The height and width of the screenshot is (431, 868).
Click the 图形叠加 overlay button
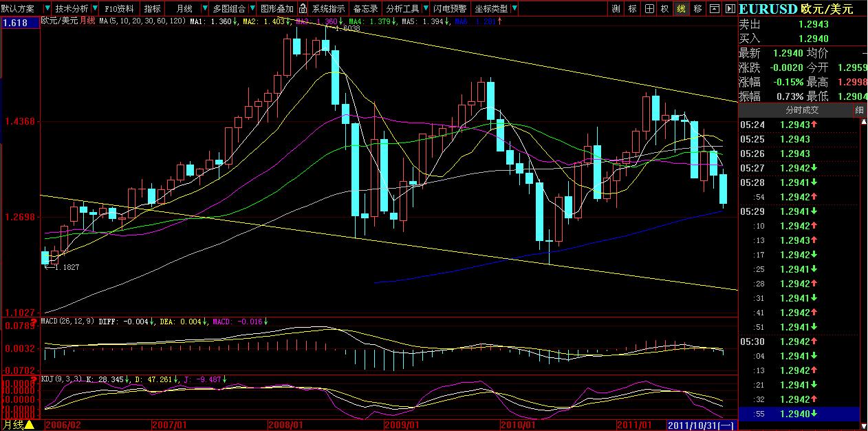pos(277,8)
